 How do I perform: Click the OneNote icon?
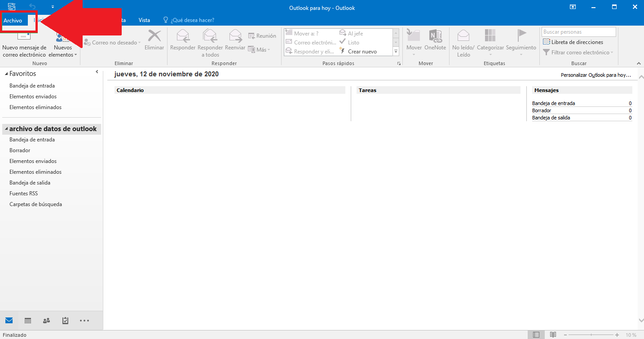click(x=435, y=36)
